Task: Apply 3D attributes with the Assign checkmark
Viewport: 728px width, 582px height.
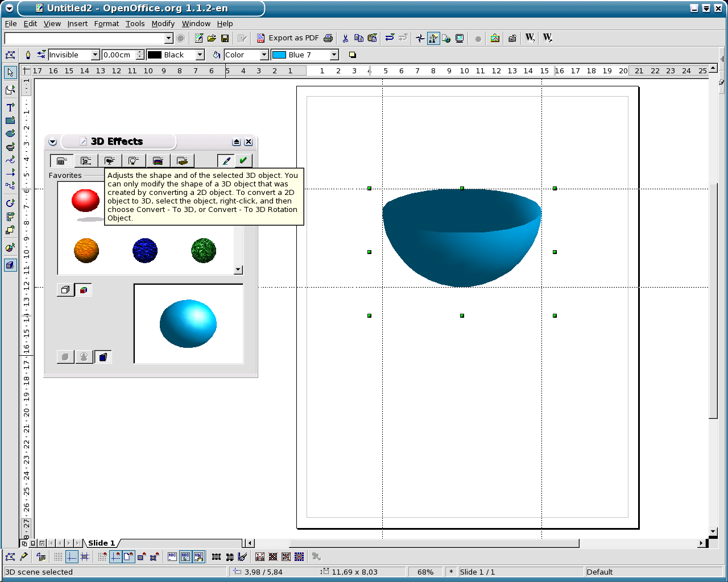Action: point(243,160)
